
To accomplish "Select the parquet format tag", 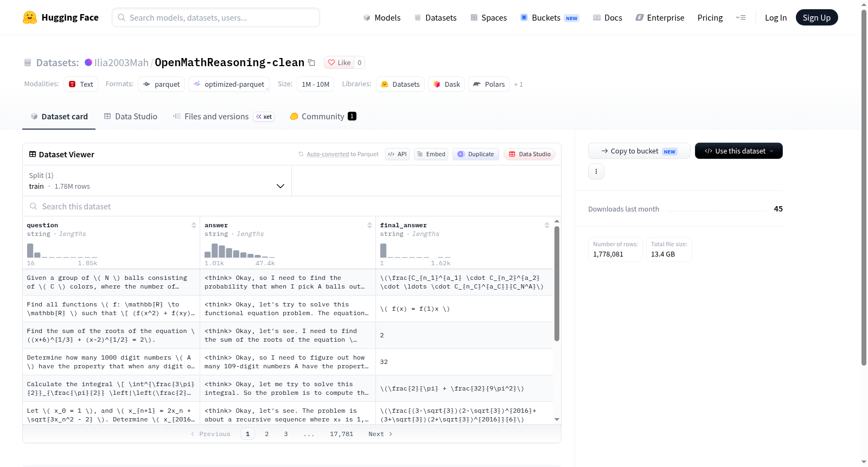I will tap(162, 84).
